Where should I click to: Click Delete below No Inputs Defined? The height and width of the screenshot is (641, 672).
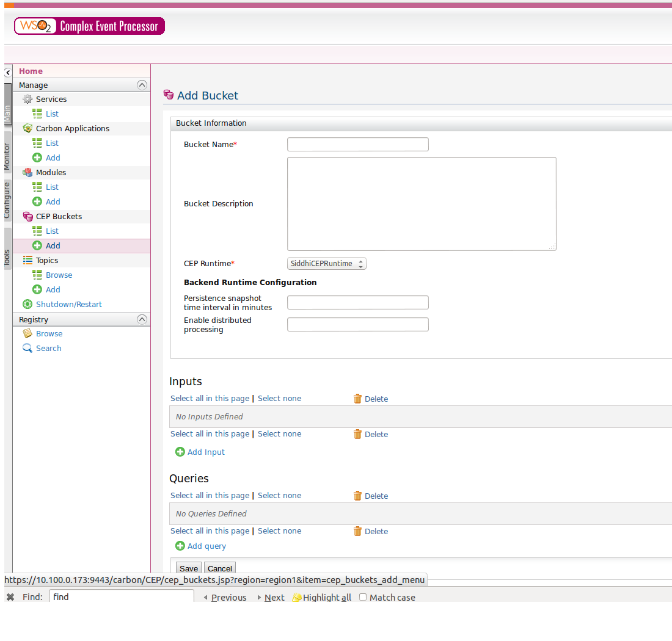pos(376,434)
